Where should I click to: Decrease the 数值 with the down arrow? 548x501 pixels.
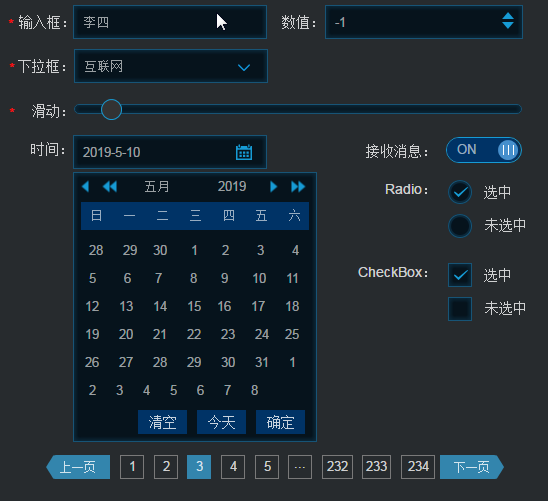(x=508, y=25)
